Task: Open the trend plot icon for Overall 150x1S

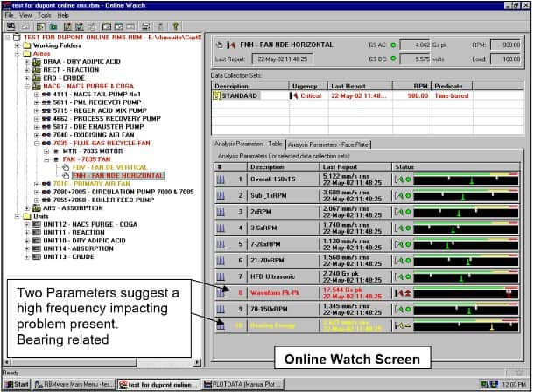Action: (x=221, y=179)
